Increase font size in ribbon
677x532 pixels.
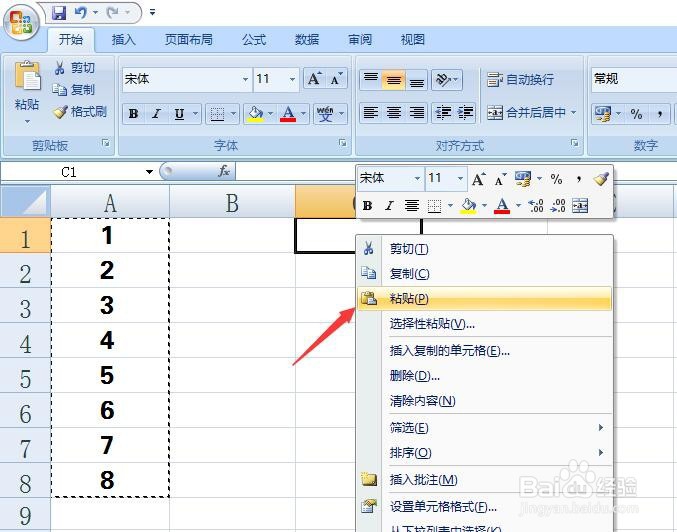314,79
